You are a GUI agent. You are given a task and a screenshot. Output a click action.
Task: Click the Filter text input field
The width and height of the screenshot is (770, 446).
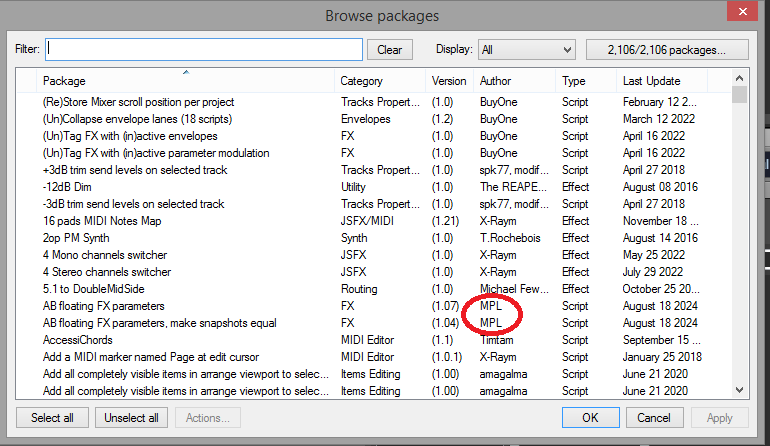pyautogui.click(x=204, y=50)
